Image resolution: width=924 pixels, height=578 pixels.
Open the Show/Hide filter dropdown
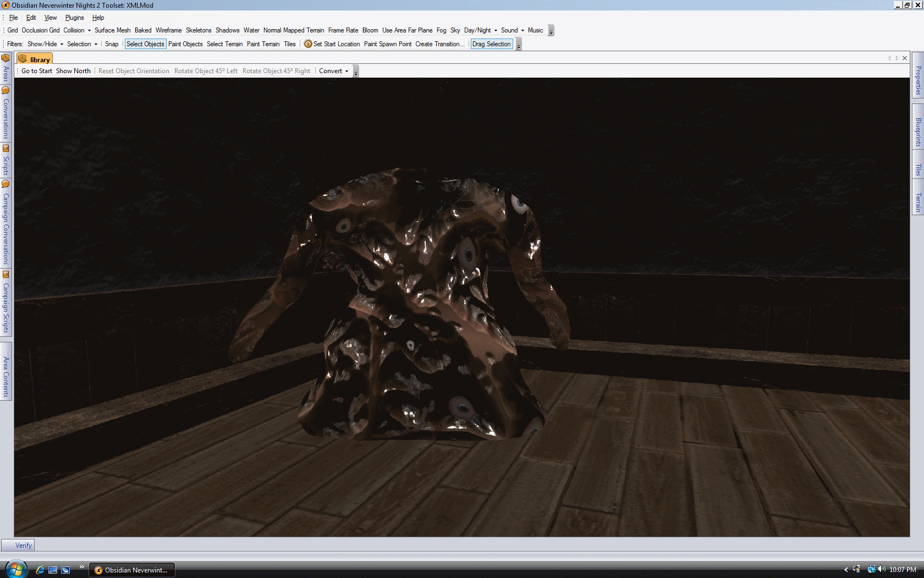45,44
